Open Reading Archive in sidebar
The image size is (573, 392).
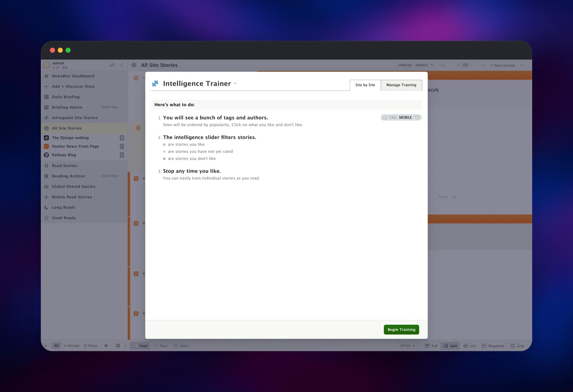(x=68, y=176)
